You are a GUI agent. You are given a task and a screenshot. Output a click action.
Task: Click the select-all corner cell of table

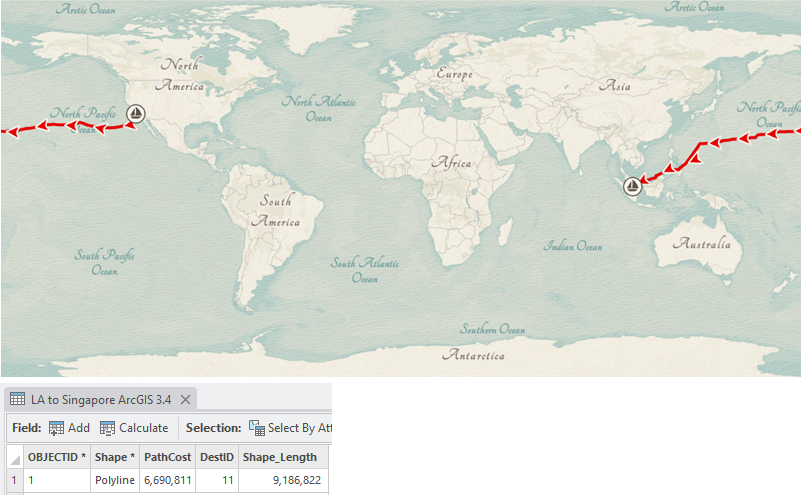pos(15,457)
